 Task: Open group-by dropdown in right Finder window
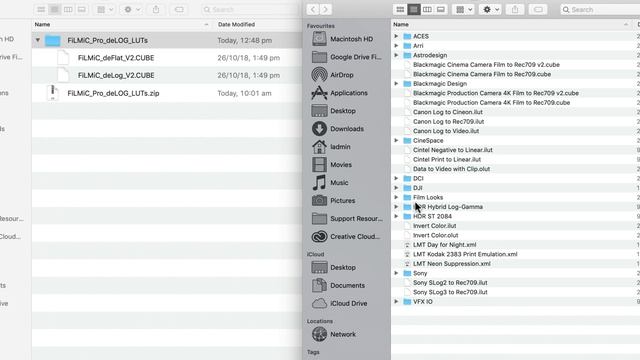click(463, 9)
